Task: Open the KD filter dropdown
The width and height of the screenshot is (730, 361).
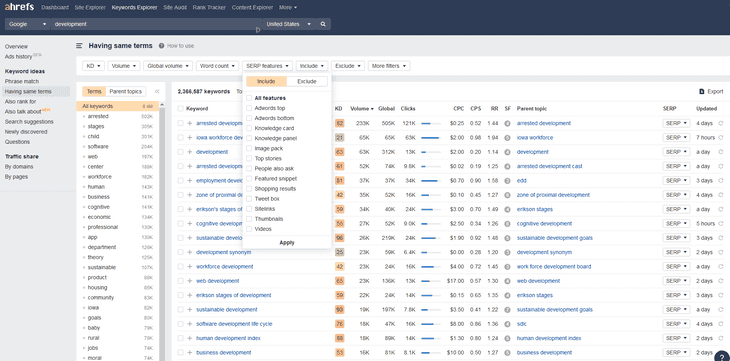Action: tap(94, 66)
